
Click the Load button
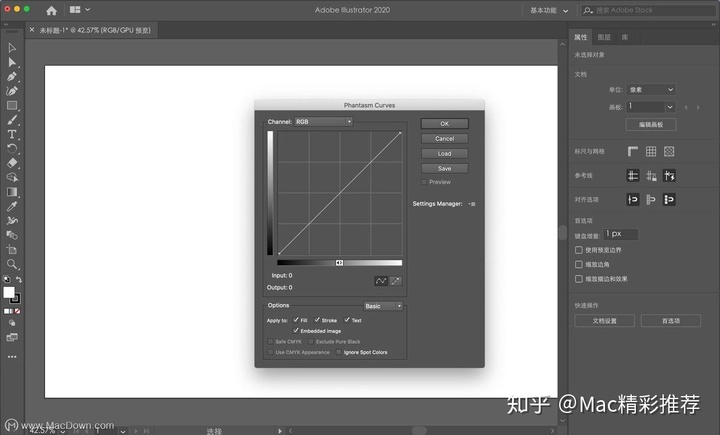point(444,153)
